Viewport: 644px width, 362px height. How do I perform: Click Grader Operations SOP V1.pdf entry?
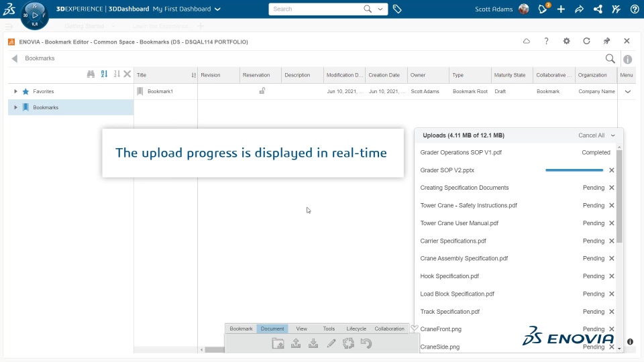click(x=461, y=152)
